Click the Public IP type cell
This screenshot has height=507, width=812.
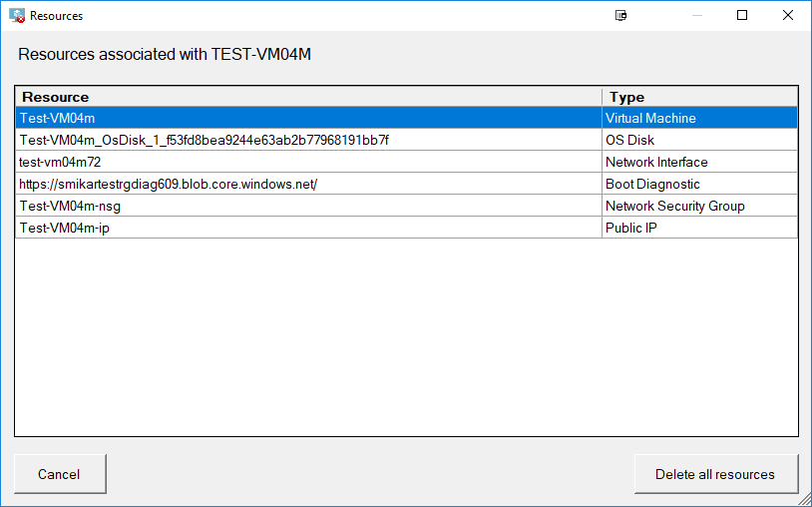[x=700, y=228]
